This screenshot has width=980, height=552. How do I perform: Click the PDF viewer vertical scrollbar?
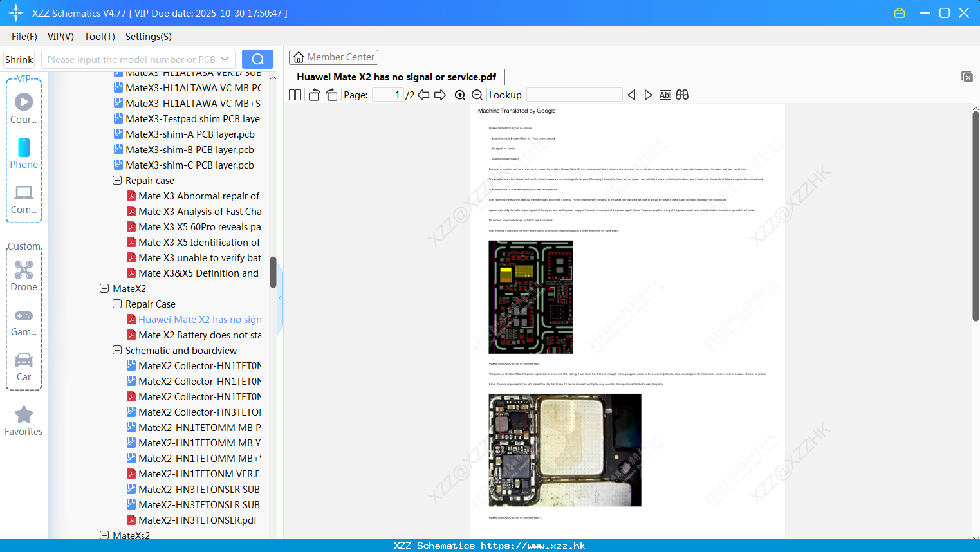coord(975,216)
